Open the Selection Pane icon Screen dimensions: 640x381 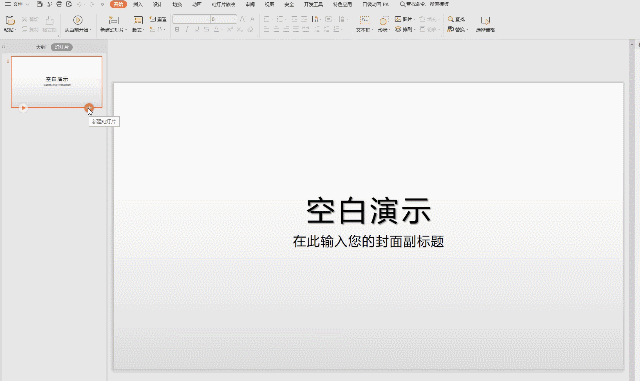(x=485, y=20)
